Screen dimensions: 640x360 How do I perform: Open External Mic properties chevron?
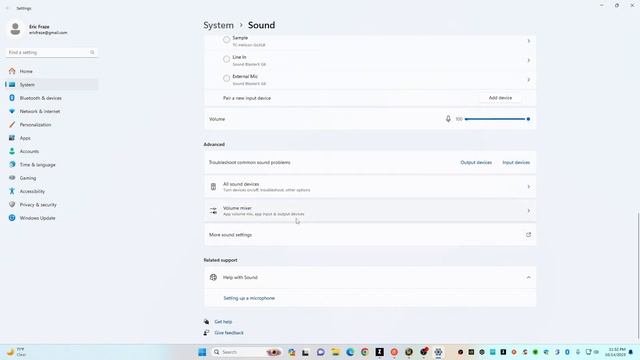tap(529, 80)
